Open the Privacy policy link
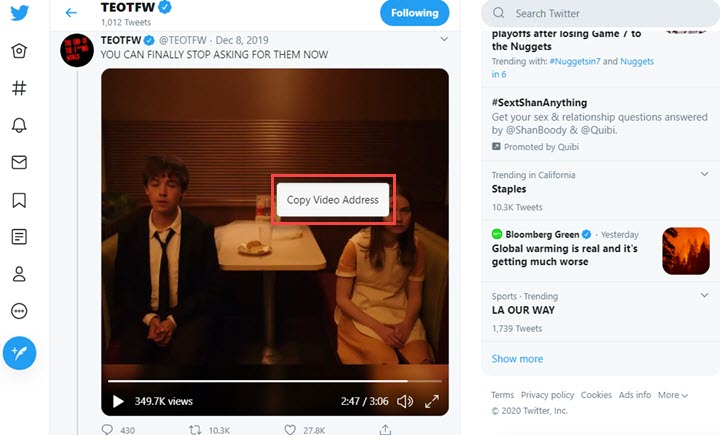The height and width of the screenshot is (435, 720). pyautogui.click(x=547, y=395)
